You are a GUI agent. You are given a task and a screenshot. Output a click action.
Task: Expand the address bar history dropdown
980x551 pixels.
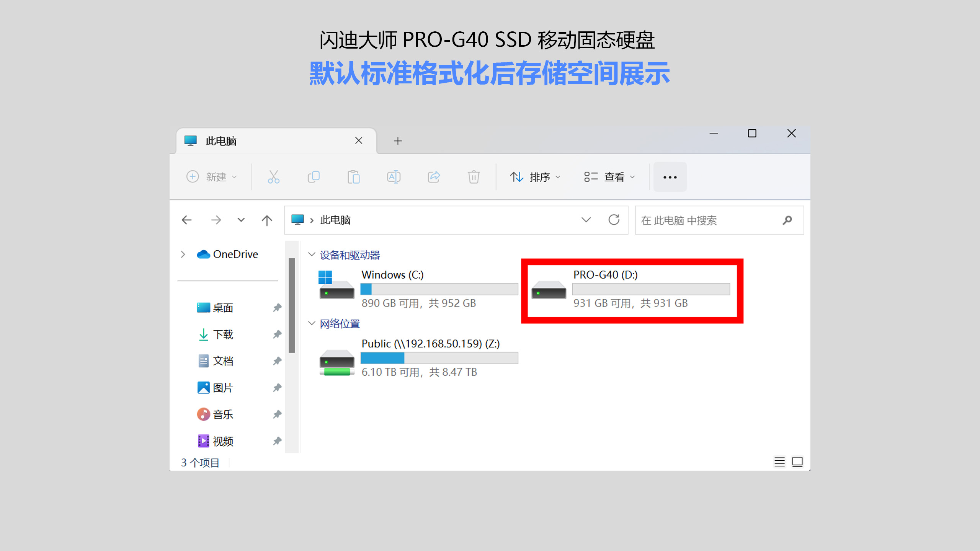(586, 220)
